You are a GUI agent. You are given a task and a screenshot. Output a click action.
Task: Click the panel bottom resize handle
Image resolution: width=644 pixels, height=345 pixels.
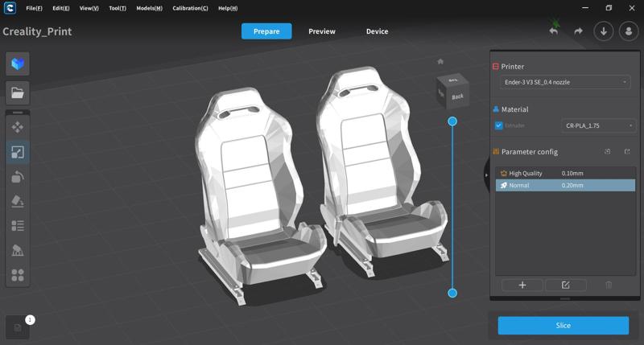[x=565, y=298]
